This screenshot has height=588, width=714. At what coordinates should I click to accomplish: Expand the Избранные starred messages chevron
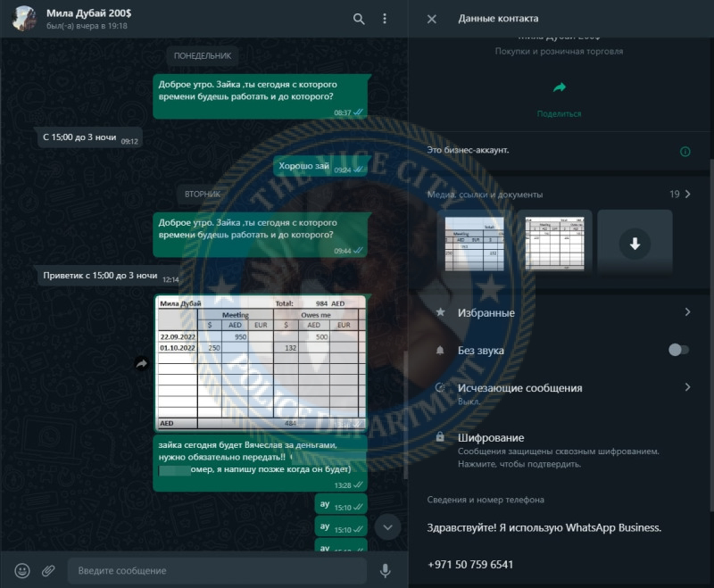pos(687,311)
